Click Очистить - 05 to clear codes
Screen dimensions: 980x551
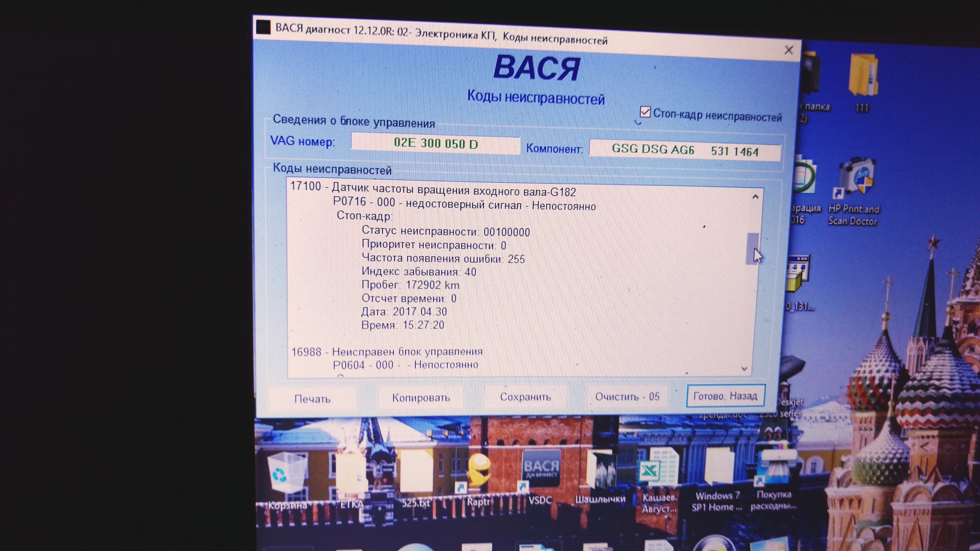(x=627, y=397)
